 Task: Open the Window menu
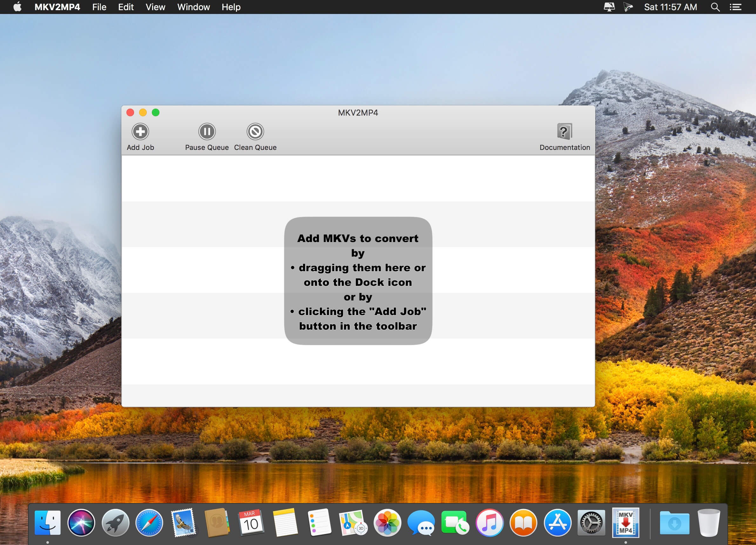193,7
